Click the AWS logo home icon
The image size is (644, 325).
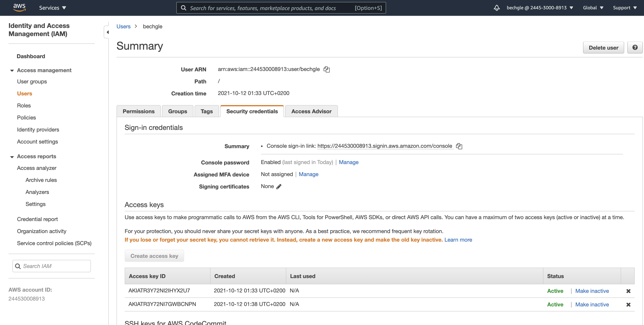click(x=19, y=8)
